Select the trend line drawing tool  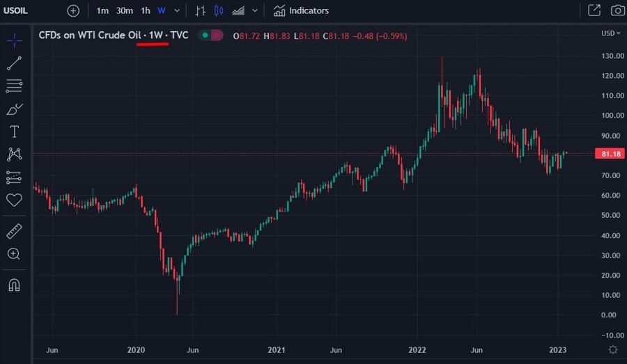tap(14, 63)
